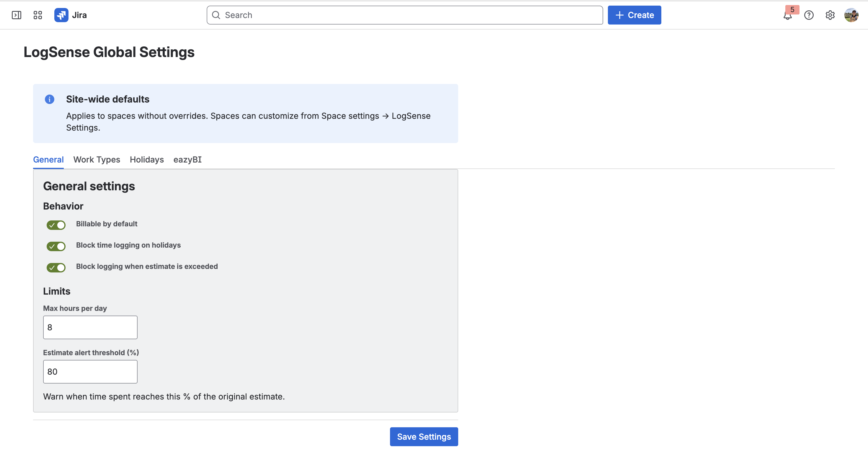
Task: Open the settings gear icon
Action: 830,15
